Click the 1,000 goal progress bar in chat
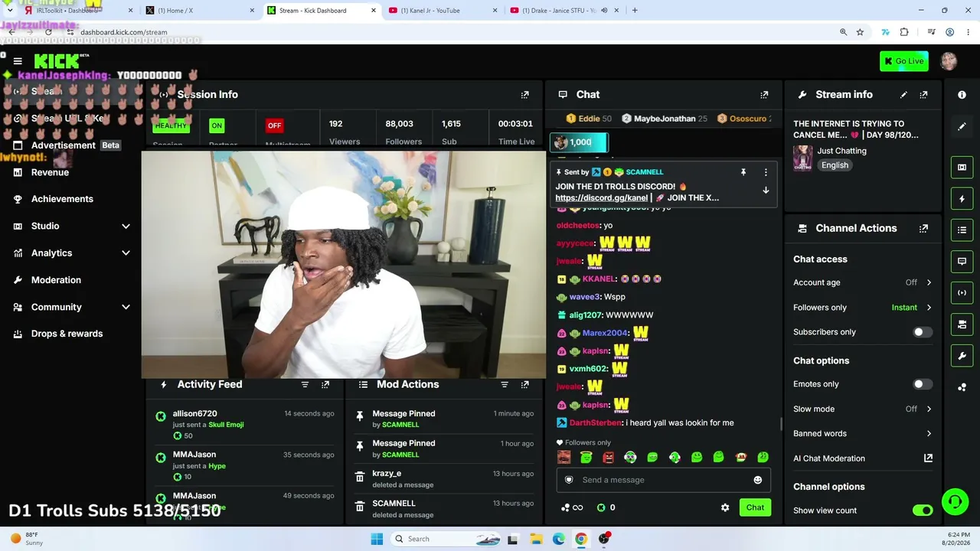 click(x=579, y=142)
